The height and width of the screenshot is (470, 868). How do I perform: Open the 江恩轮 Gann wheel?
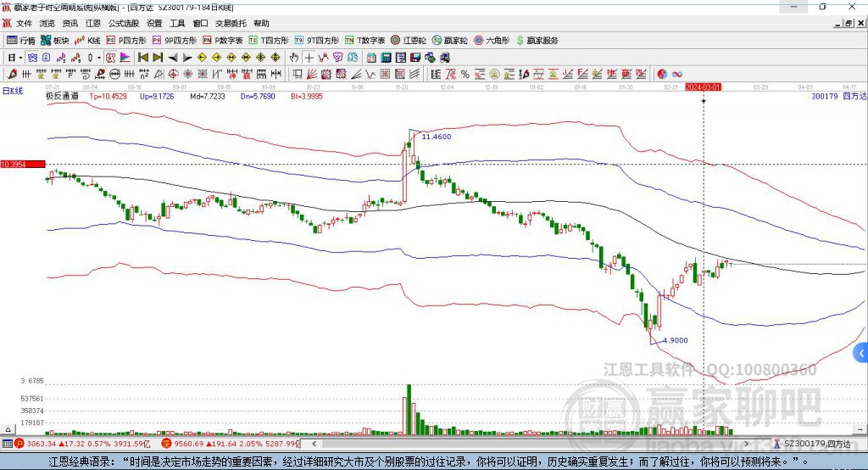(409, 41)
